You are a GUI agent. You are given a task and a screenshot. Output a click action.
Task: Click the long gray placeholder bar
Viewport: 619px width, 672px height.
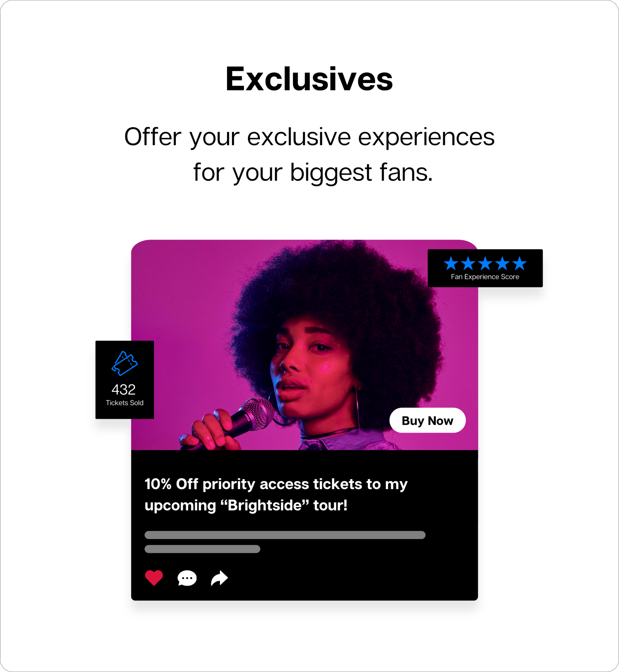285,535
